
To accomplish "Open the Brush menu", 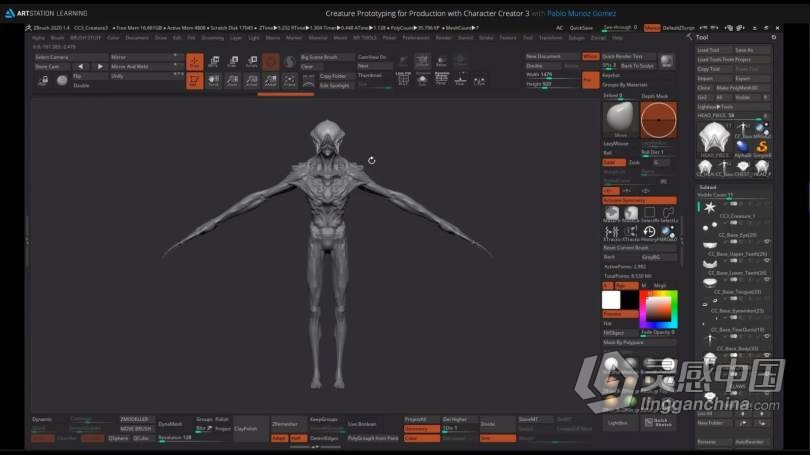I will pyautogui.click(x=57, y=38).
